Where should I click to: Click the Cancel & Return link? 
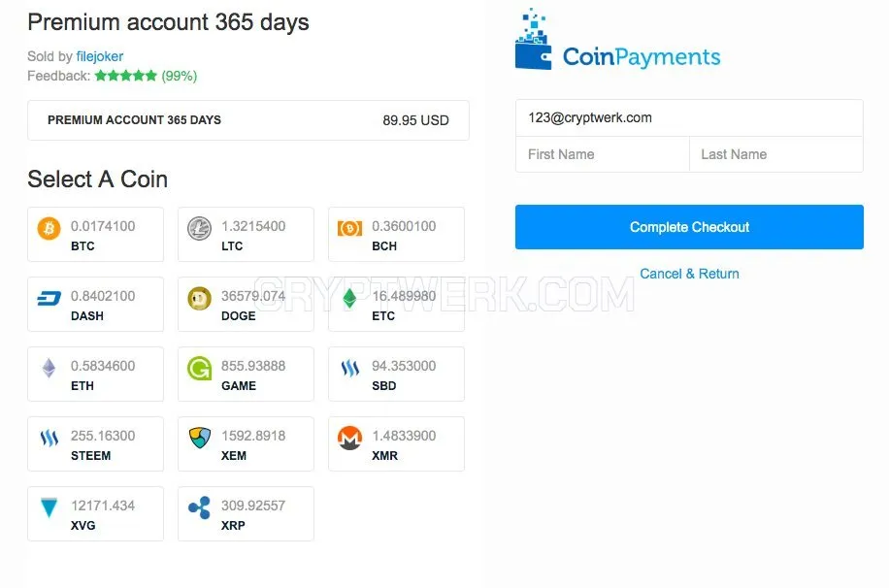point(689,274)
